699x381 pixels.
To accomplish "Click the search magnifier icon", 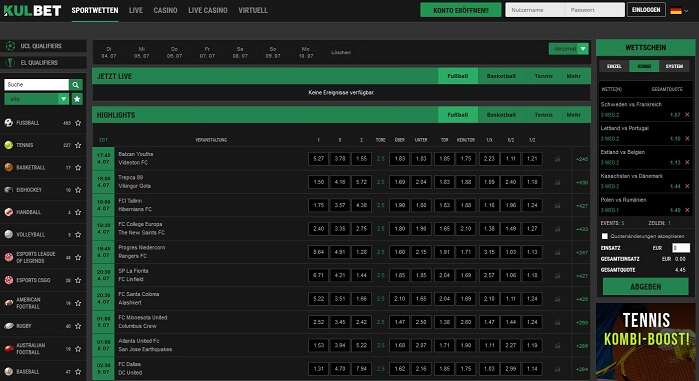I will point(76,85).
